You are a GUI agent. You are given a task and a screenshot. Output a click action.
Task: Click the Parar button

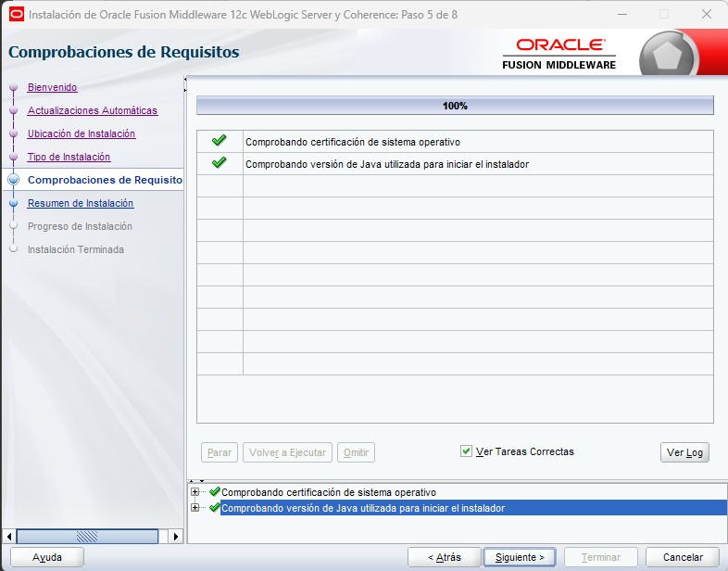(x=220, y=452)
